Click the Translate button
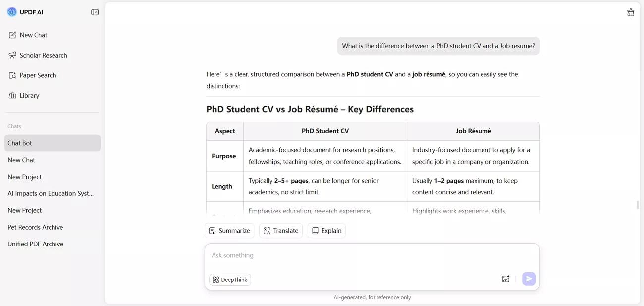Viewport: 644px width, 306px height. tap(281, 231)
